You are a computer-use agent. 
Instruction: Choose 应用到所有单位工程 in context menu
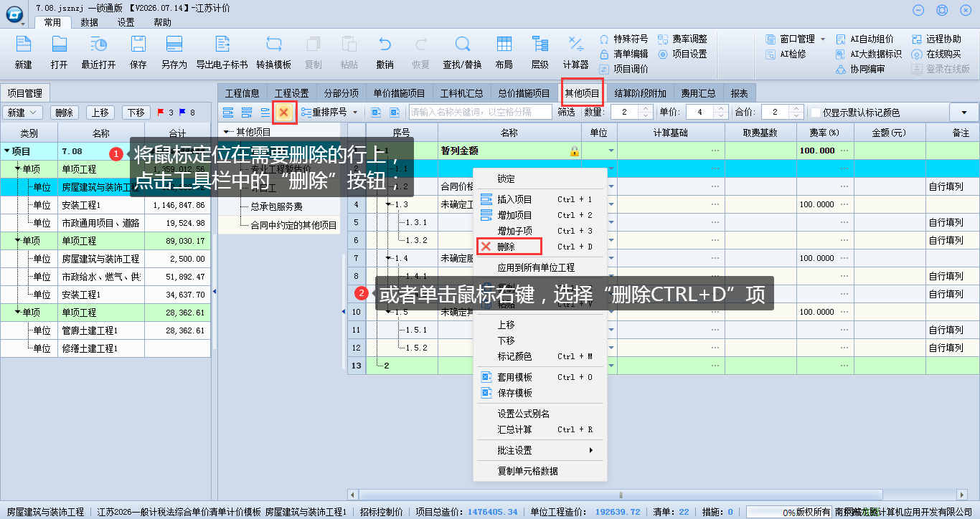coord(540,267)
